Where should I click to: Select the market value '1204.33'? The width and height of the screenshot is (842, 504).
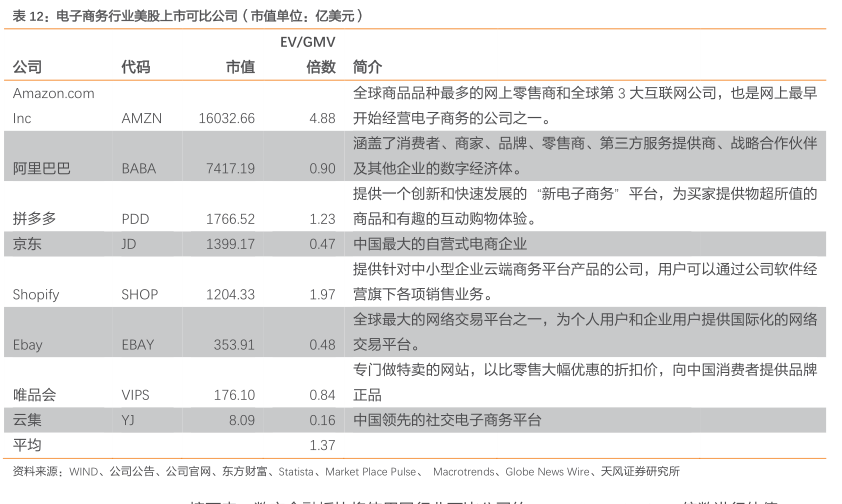230,295
